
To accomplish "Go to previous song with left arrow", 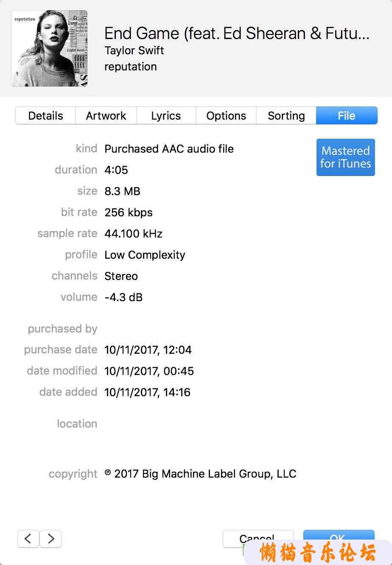I will [x=28, y=538].
